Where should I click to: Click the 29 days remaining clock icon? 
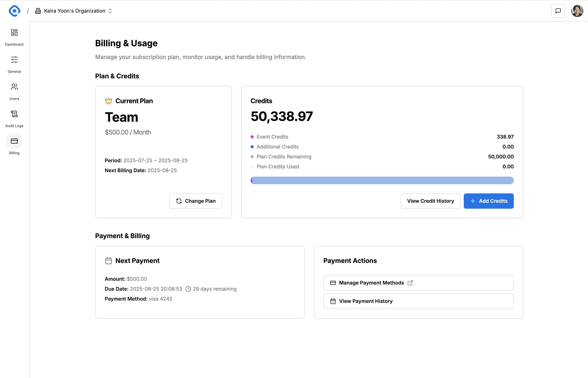[x=188, y=289]
